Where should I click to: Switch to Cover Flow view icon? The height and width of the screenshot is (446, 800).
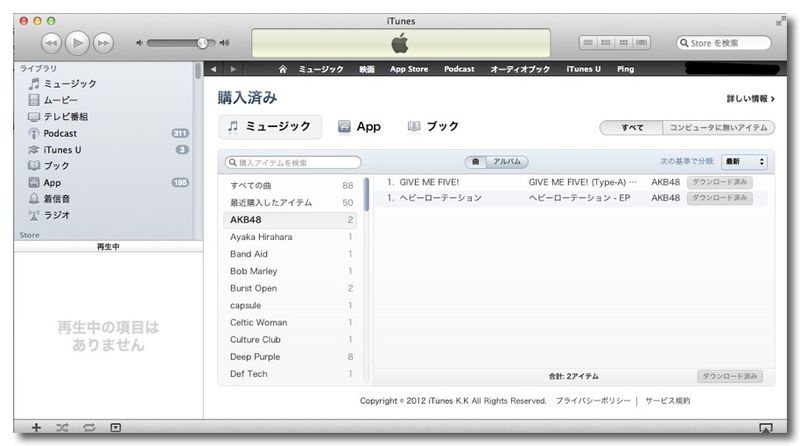[641, 43]
